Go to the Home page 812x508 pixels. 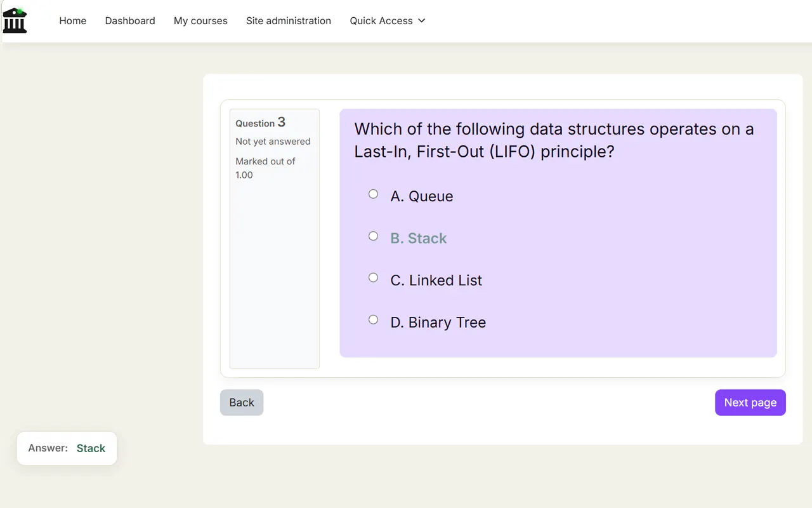point(73,21)
